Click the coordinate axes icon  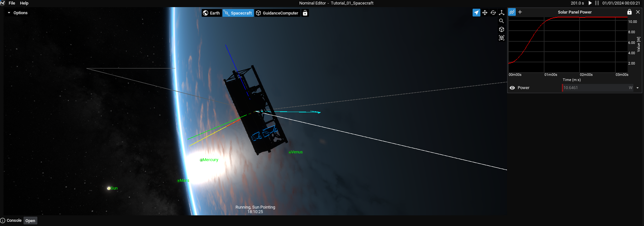click(502, 13)
